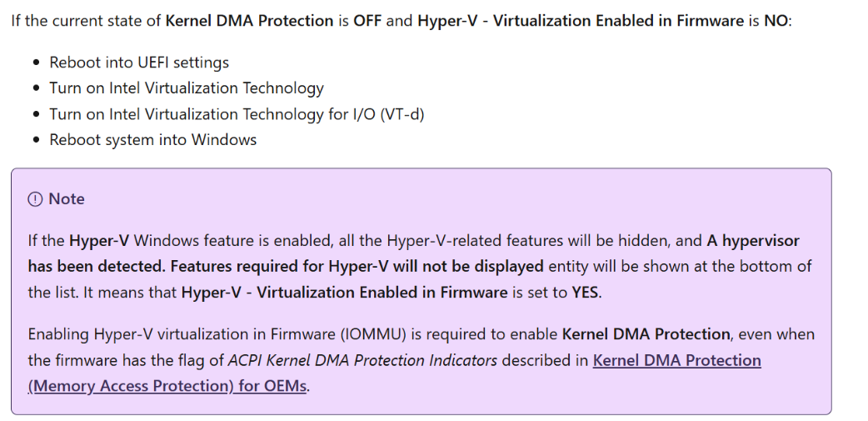Click italic "ACPI Kernel DMA Protection Indicators" text

tap(362, 361)
